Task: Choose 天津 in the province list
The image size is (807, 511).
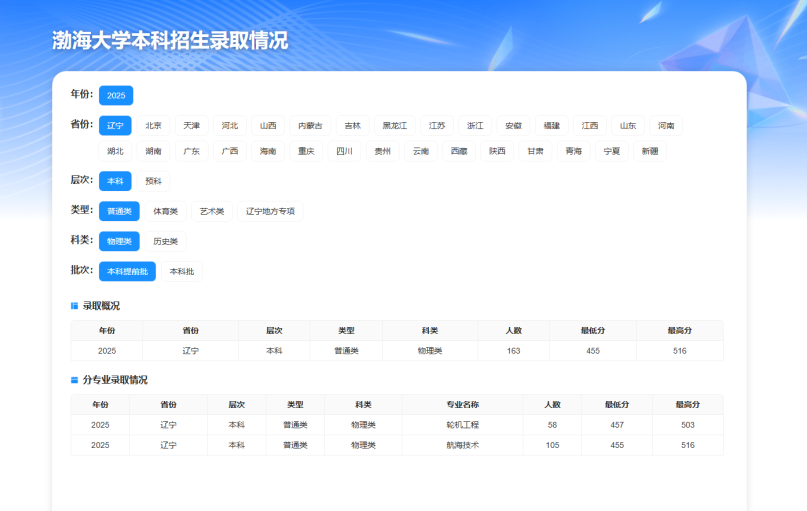Action: click(x=191, y=126)
